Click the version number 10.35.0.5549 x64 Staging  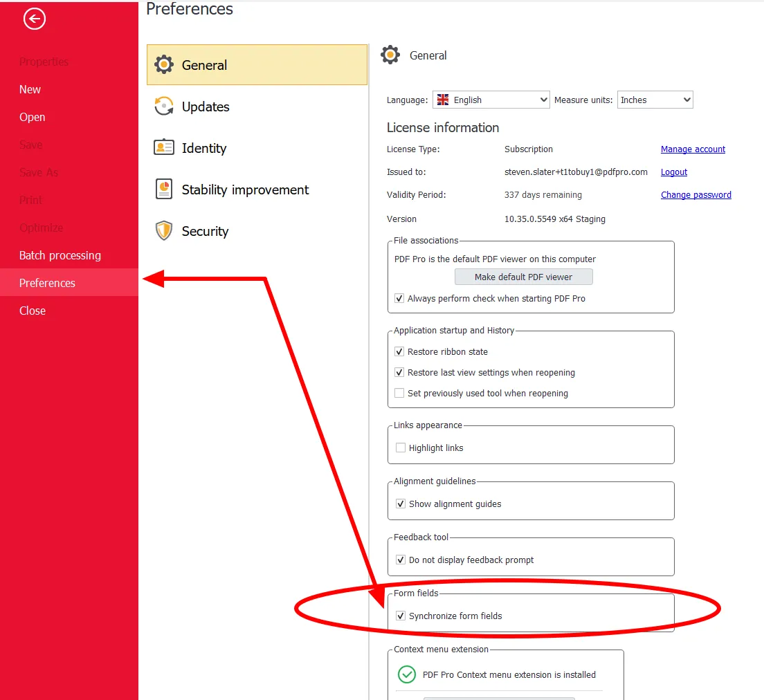click(x=555, y=219)
